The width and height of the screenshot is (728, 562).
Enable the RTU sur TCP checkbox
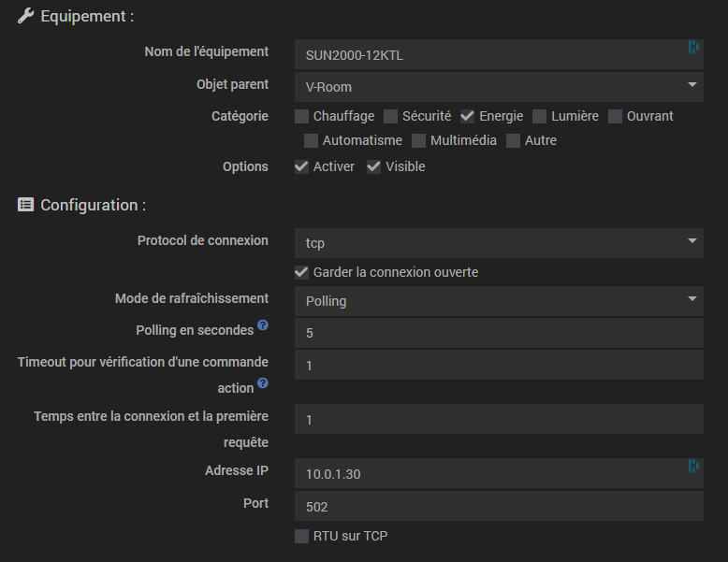point(302,536)
